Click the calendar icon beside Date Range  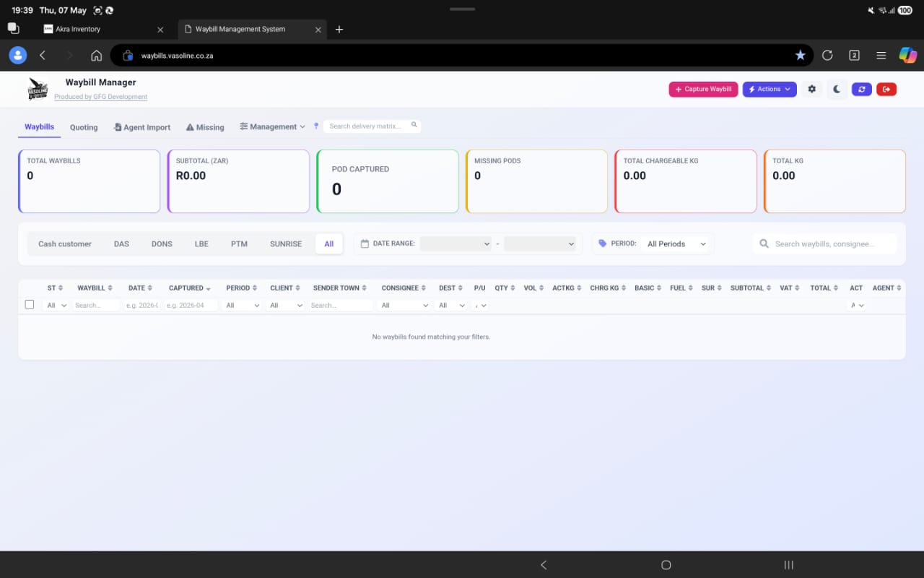pyautogui.click(x=365, y=243)
